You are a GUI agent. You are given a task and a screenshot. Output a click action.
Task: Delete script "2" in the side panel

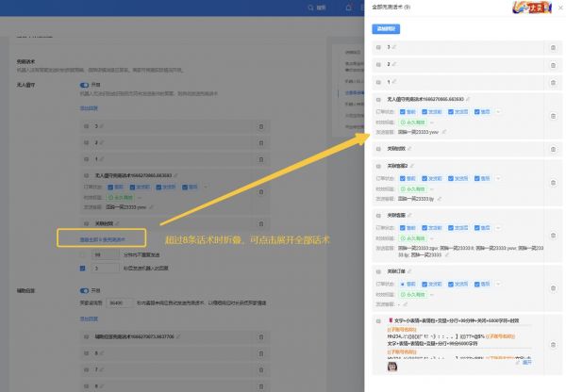[x=553, y=65]
